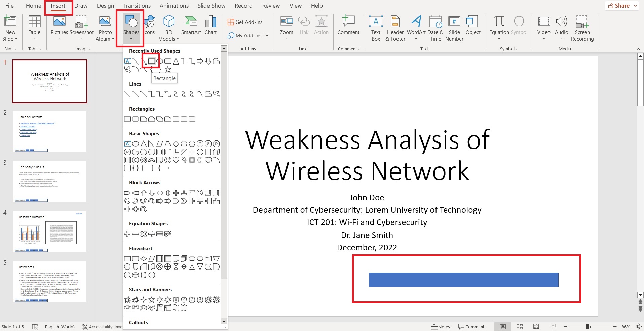This screenshot has width=644, height=331.
Task: Show the Comments pane
Action: pyautogui.click(x=472, y=326)
